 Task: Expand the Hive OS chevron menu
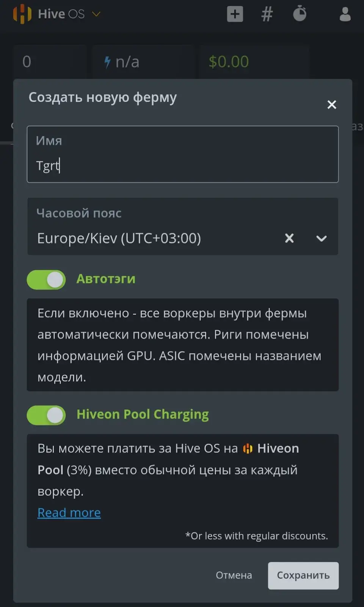96,14
